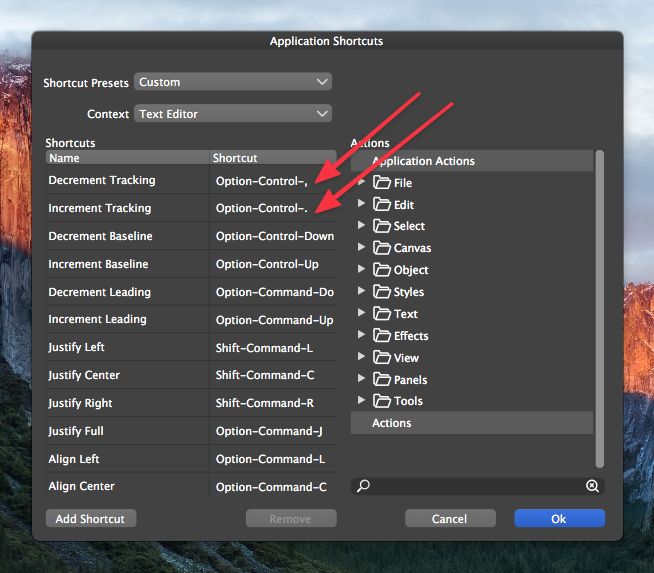Image resolution: width=654 pixels, height=573 pixels.
Task: Cancel the Application Shortcuts dialog
Action: click(x=450, y=518)
